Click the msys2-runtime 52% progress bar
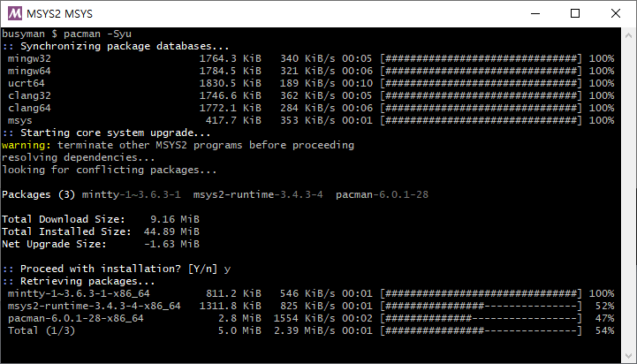 pyautogui.click(x=481, y=306)
